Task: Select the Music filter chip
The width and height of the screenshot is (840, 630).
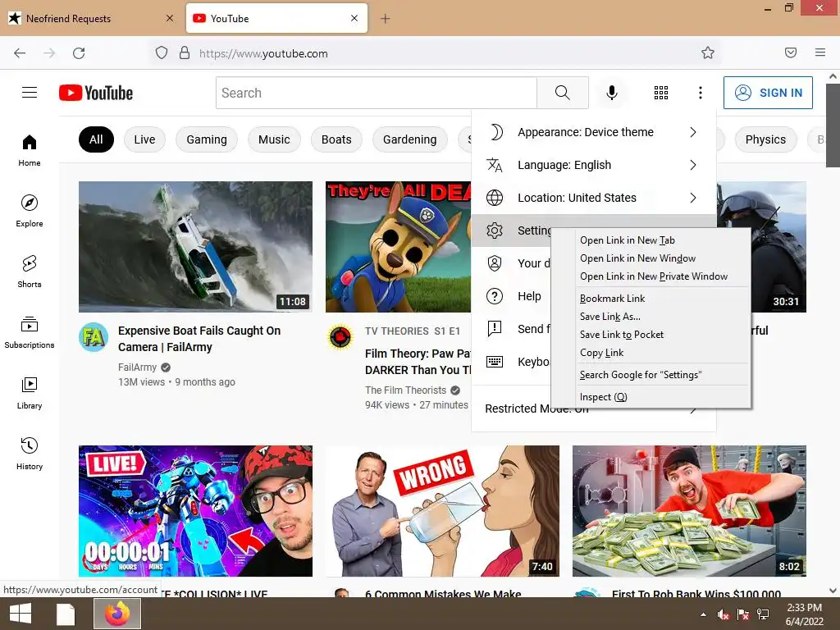Action: (x=274, y=139)
